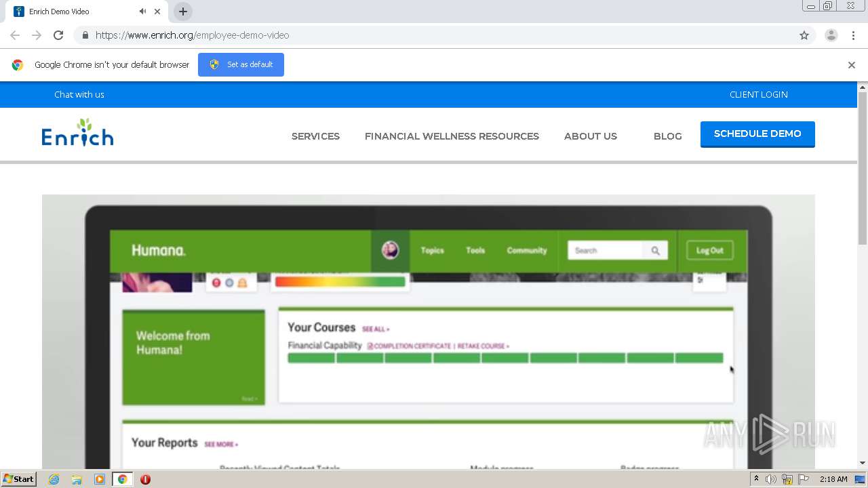Open the Action Center flag icon
The image size is (868, 488).
point(804,479)
